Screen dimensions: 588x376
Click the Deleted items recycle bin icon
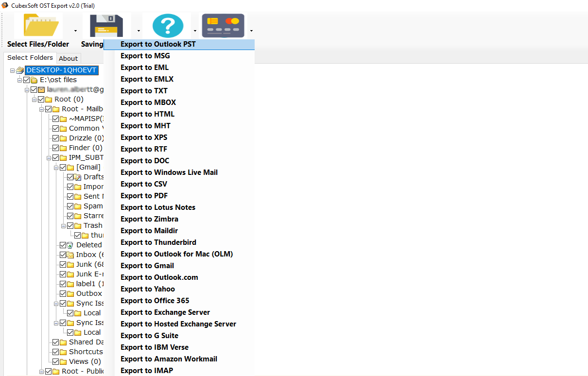point(70,245)
